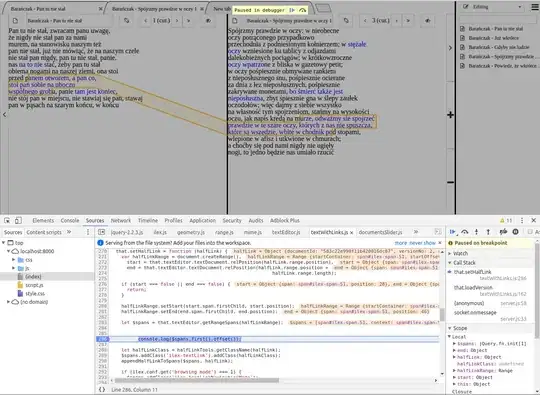The width and height of the screenshot is (540, 395).
Task: Select the inspect element picker icon
Action: [7, 220]
